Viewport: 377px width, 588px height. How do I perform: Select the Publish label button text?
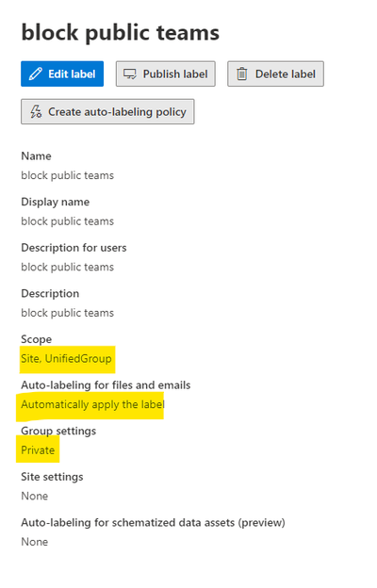click(x=175, y=73)
